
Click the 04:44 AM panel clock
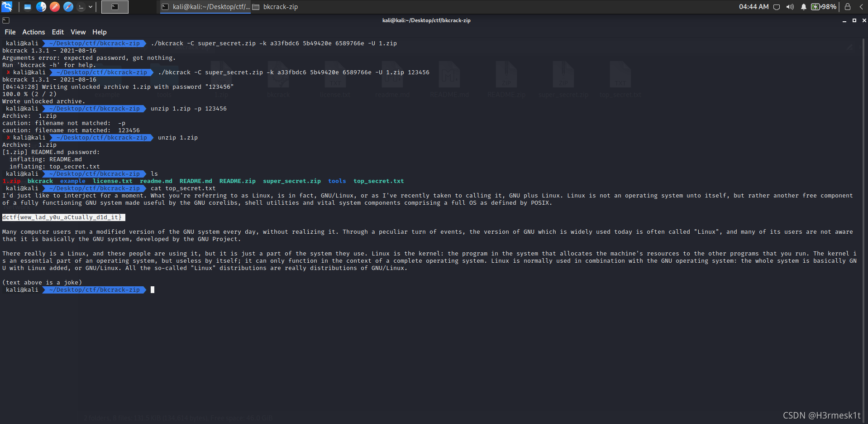click(x=754, y=7)
